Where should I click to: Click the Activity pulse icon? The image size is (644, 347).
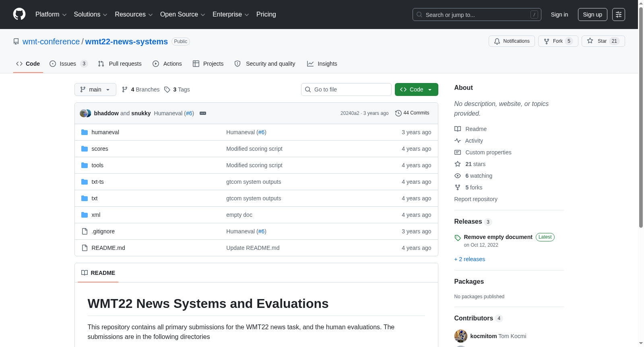click(458, 141)
